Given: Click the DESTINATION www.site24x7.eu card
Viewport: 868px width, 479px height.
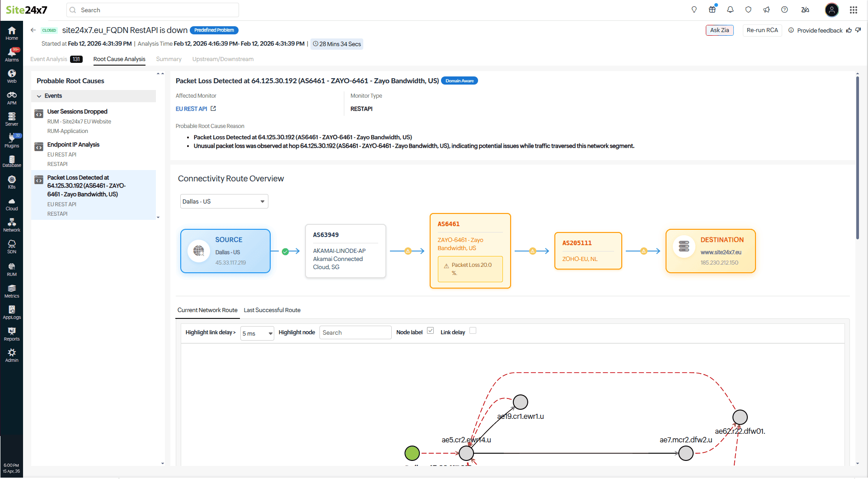Looking at the screenshot, I should [x=711, y=251].
